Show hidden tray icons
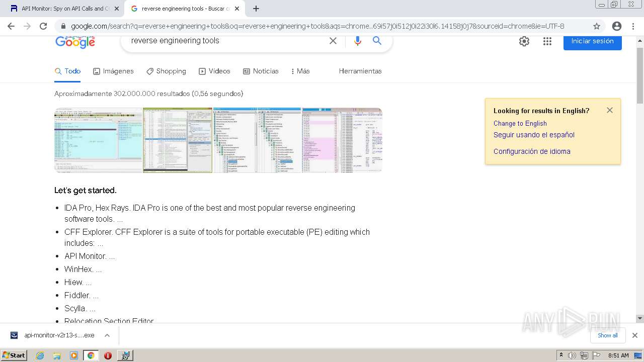644x362 pixels. point(561,355)
